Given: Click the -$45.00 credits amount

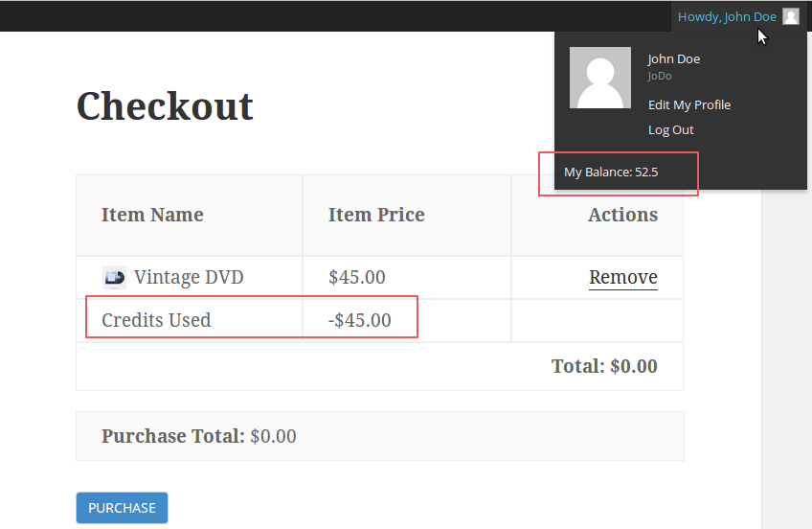Looking at the screenshot, I should point(359,320).
